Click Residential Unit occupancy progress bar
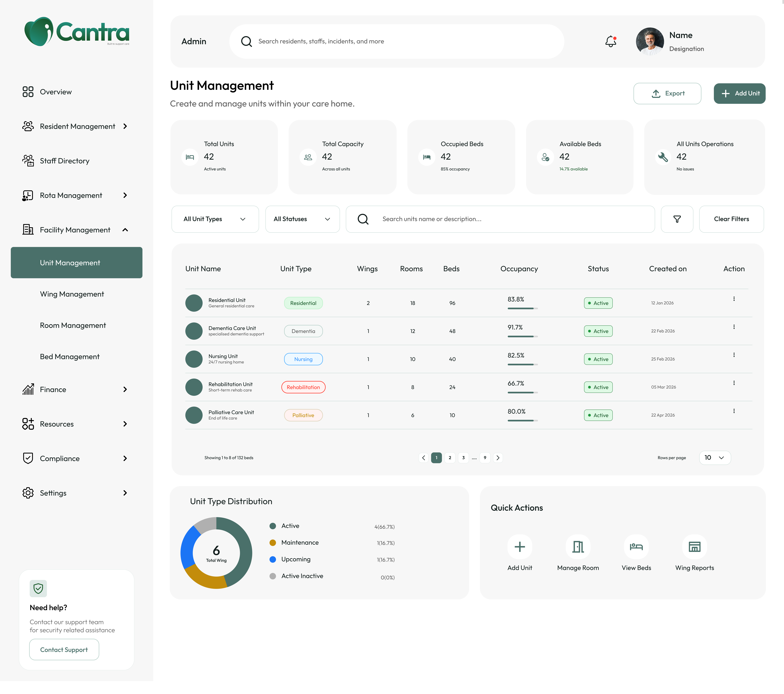The width and height of the screenshot is (784, 694). (523, 308)
